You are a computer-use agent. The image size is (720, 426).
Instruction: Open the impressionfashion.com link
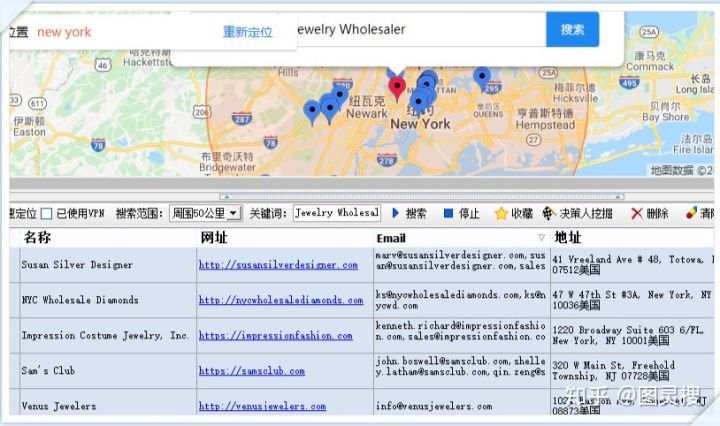[276, 336]
